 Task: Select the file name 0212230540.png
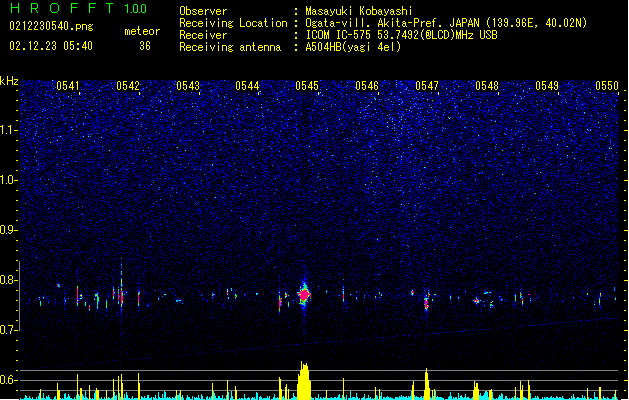tap(51, 27)
